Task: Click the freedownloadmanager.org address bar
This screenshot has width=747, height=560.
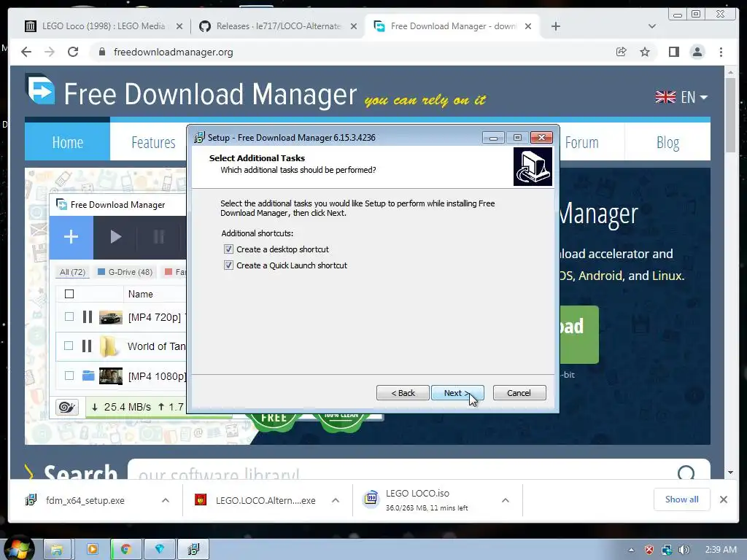Action: (x=352, y=52)
